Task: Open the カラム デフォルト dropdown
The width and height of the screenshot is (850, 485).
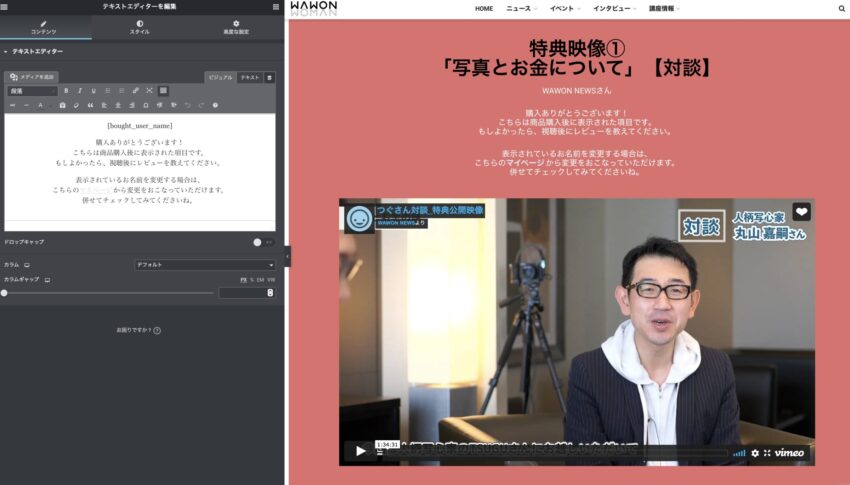Action: point(205,265)
